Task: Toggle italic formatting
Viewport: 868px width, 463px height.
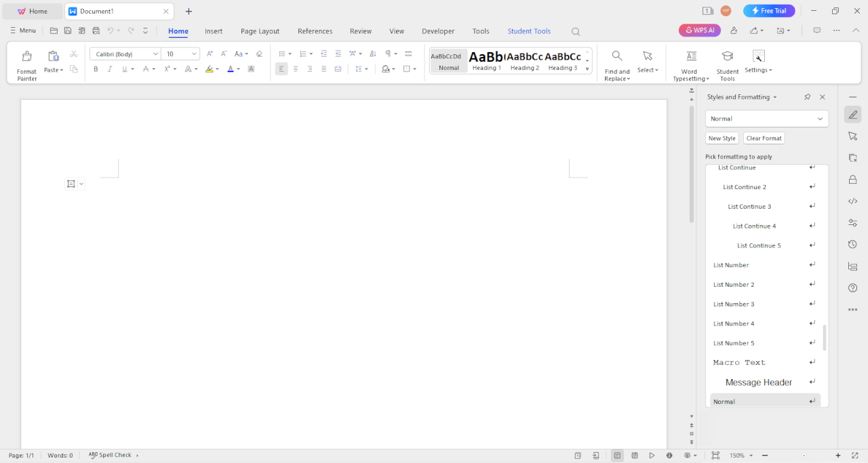Action: coord(111,68)
